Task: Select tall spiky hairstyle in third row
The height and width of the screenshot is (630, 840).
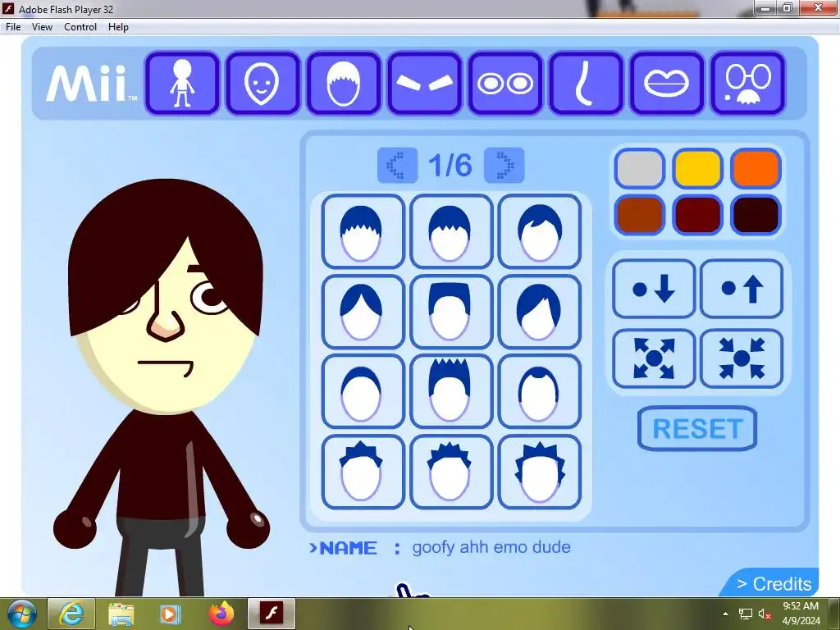Action: [x=451, y=391]
